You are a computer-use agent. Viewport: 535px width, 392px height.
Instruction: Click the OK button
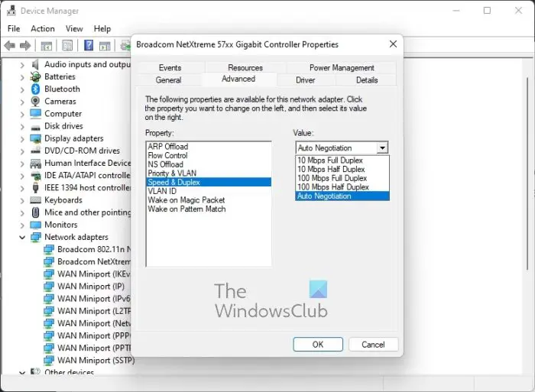coord(318,344)
